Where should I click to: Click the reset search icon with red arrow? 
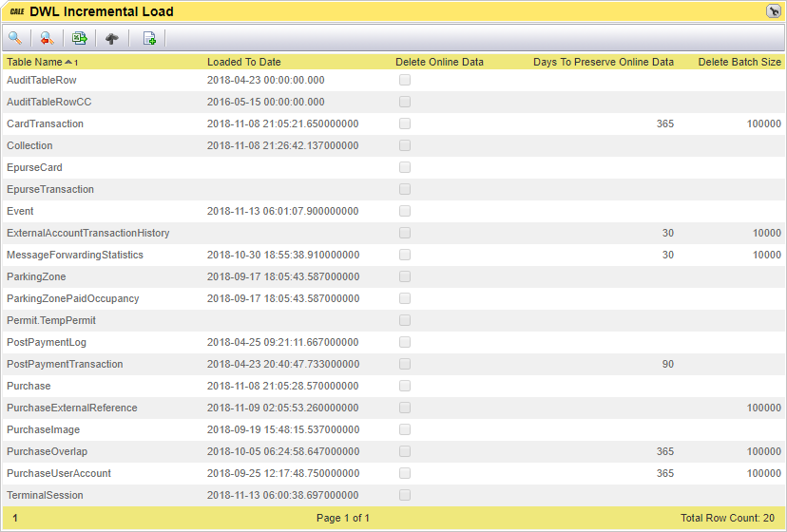point(48,38)
